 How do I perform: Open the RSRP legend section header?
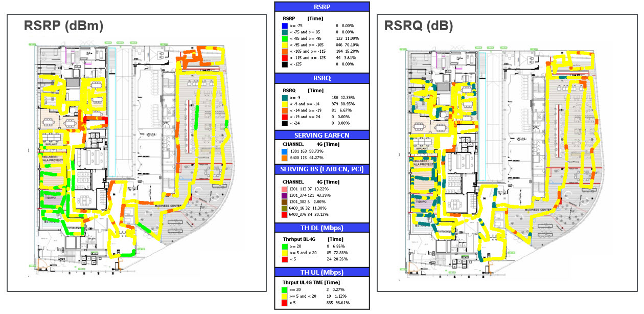(321, 7)
